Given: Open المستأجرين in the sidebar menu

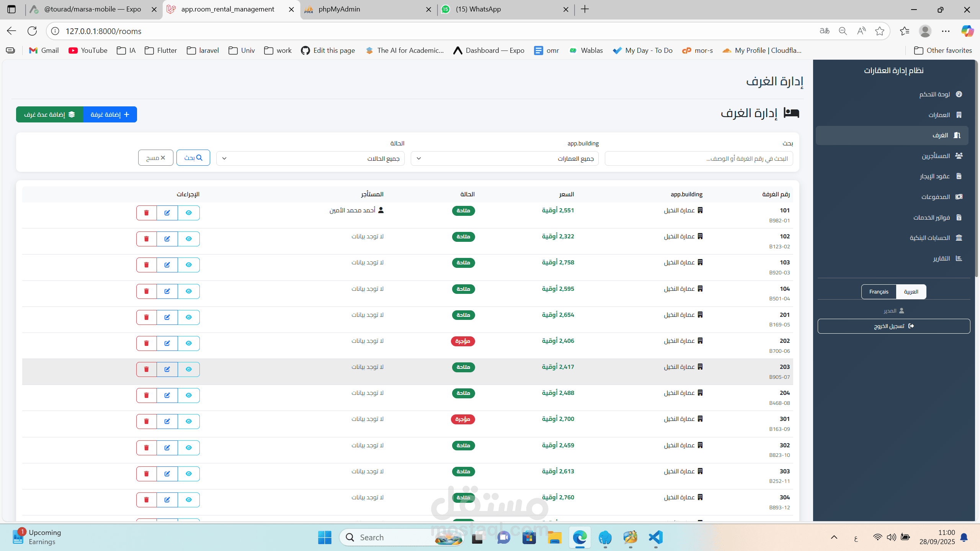Looking at the screenshot, I should coord(936,156).
